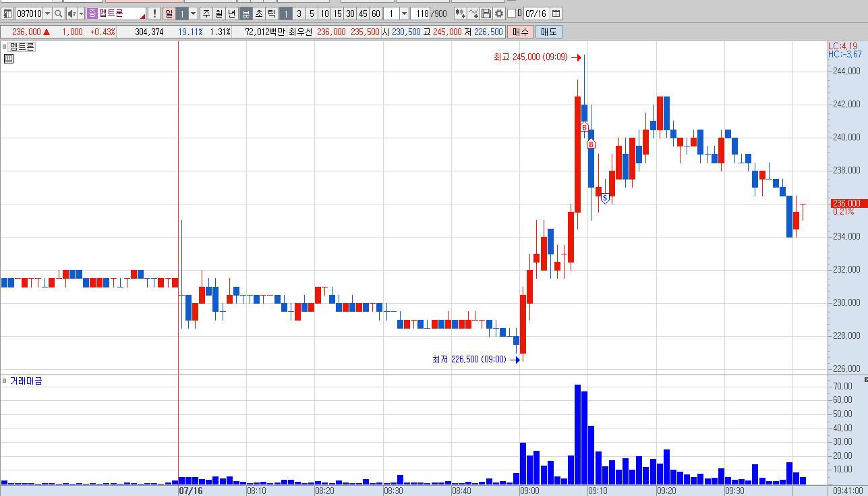Expand the 087010 stock code dropdown
Viewport: 868px width, 496px height.
coord(47,13)
